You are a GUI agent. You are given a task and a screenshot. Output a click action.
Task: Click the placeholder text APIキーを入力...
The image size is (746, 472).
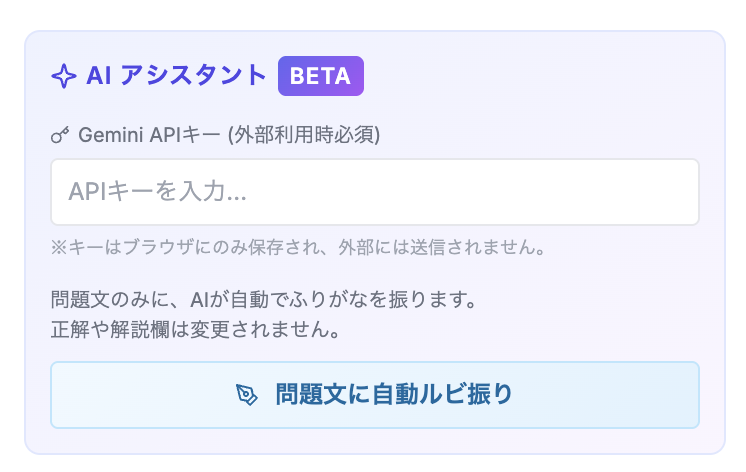(x=157, y=192)
